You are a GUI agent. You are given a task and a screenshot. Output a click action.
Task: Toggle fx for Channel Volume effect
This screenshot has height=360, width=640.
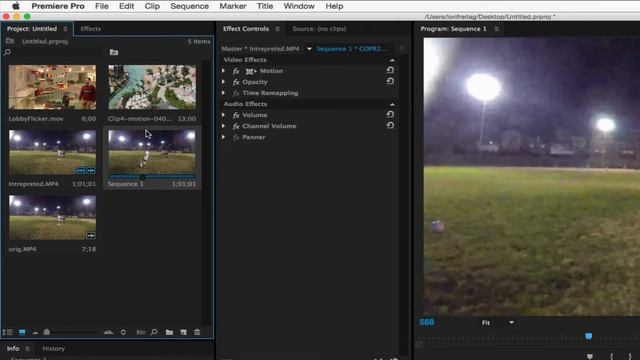click(x=236, y=126)
